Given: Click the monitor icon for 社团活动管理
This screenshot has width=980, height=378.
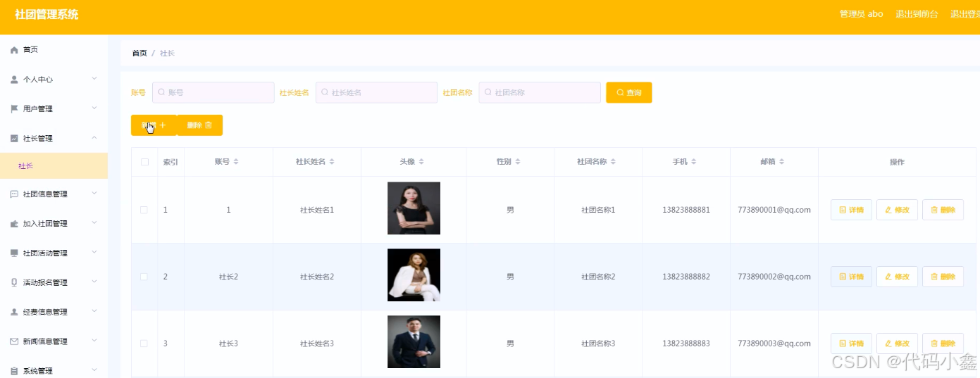Looking at the screenshot, I should [14, 253].
